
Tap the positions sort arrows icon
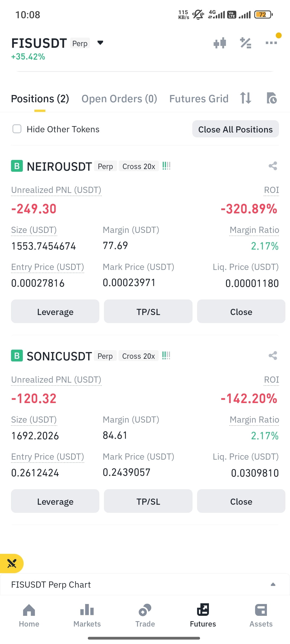[x=246, y=98]
